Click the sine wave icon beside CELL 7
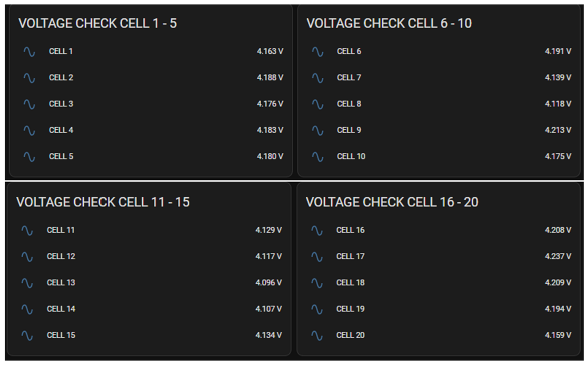Image resolution: width=588 pixels, height=365 pixels. coord(318,78)
